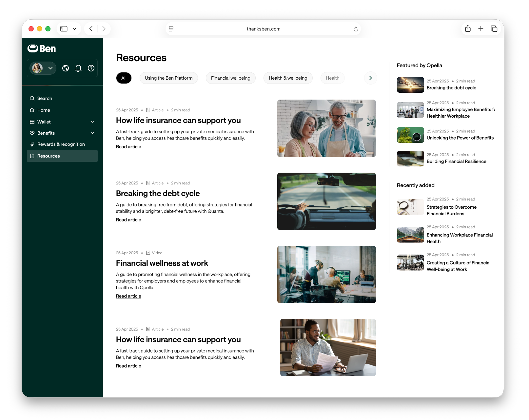Open a new tab with plus icon
Image resolution: width=529 pixels, height=420 pixels.
pyautogui.click(x=481, y=29)
